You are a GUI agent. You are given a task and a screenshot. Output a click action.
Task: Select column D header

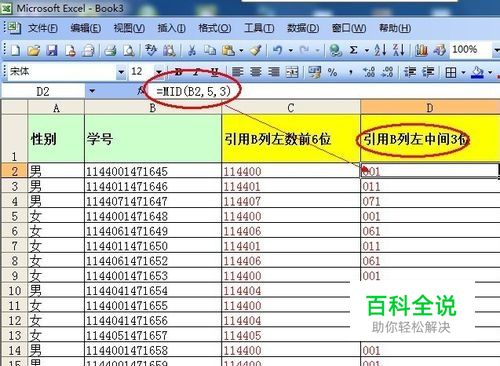click(x=430, y=108)
